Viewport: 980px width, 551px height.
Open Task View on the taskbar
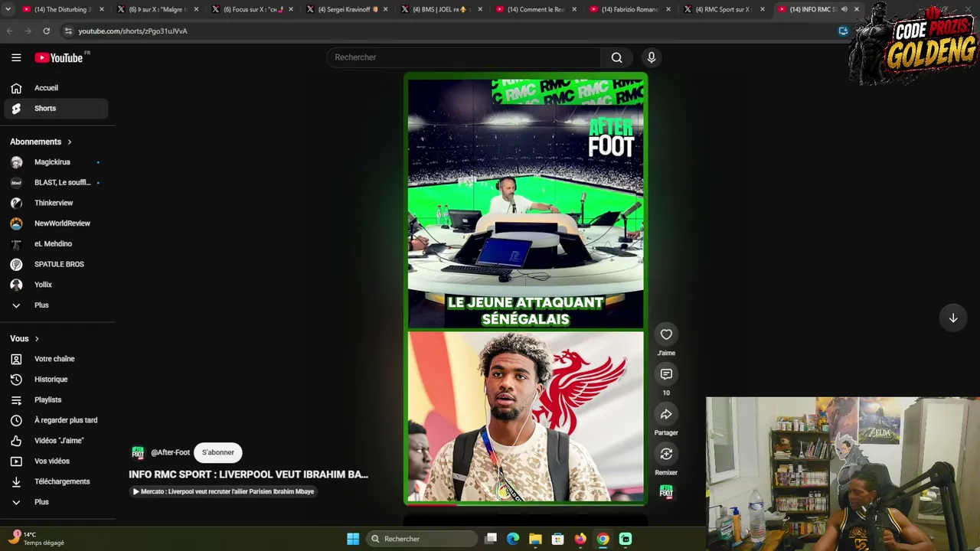click(492, 539)
